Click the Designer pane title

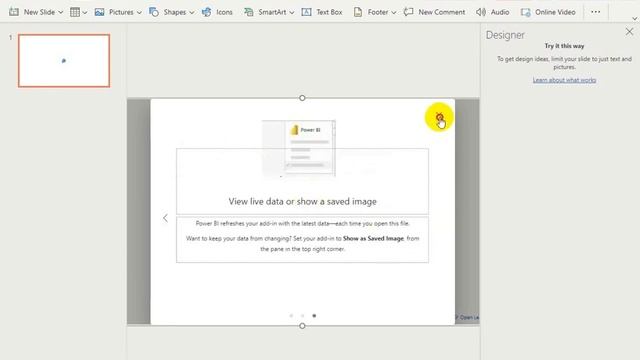505,35
